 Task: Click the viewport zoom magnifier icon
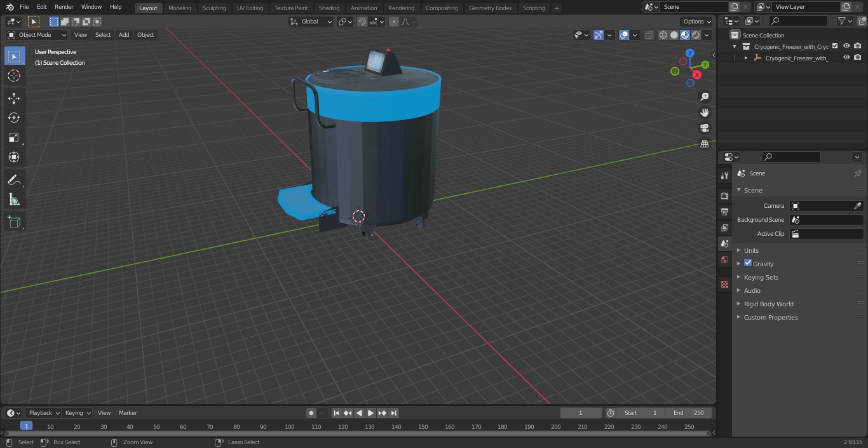click(x=704, y=97)
